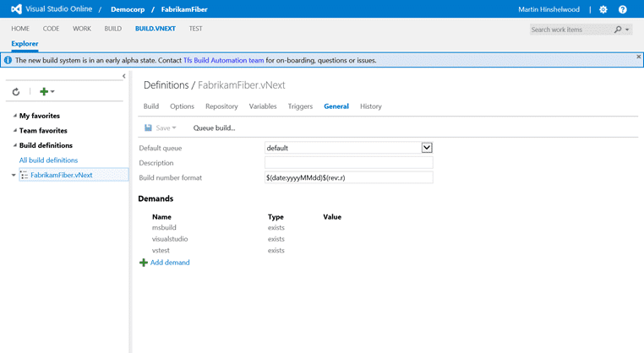Click Democorp in the breadcrumb

(x=128, y=9)
